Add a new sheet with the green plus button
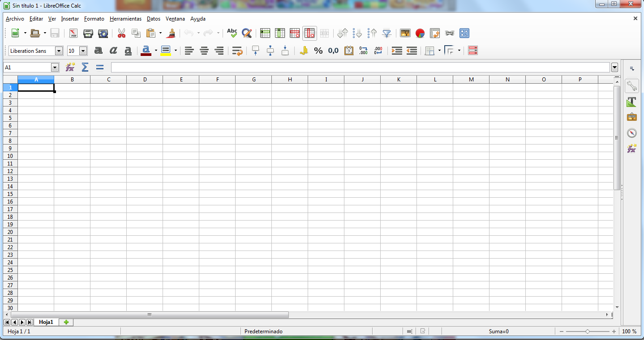644x340 pixels. coord(66,322)
